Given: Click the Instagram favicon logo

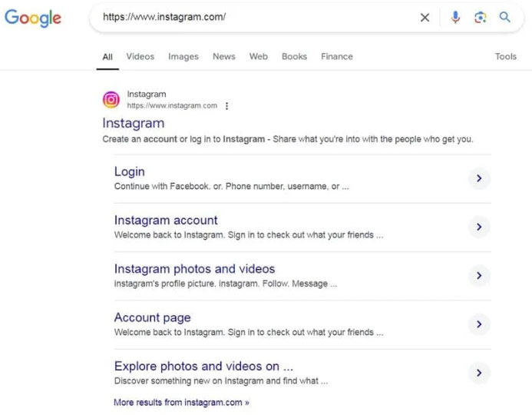Looking at the screenshot, I should click(x=111, y=99).
